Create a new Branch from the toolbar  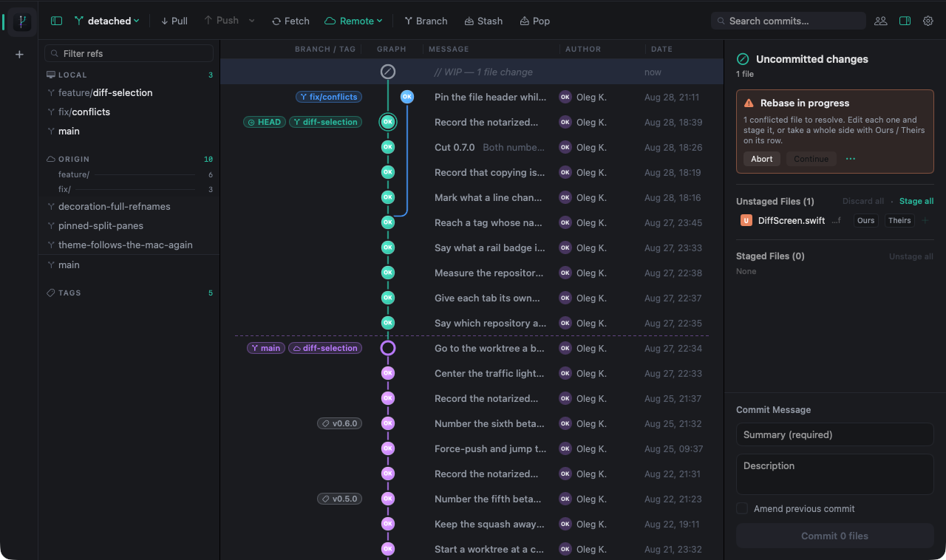click(426, 21)
